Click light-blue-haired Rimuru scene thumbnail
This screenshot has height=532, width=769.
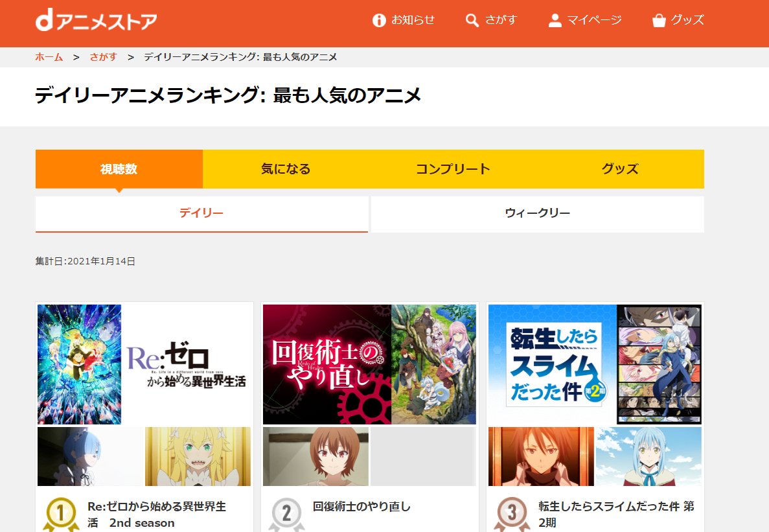[649, 456]
